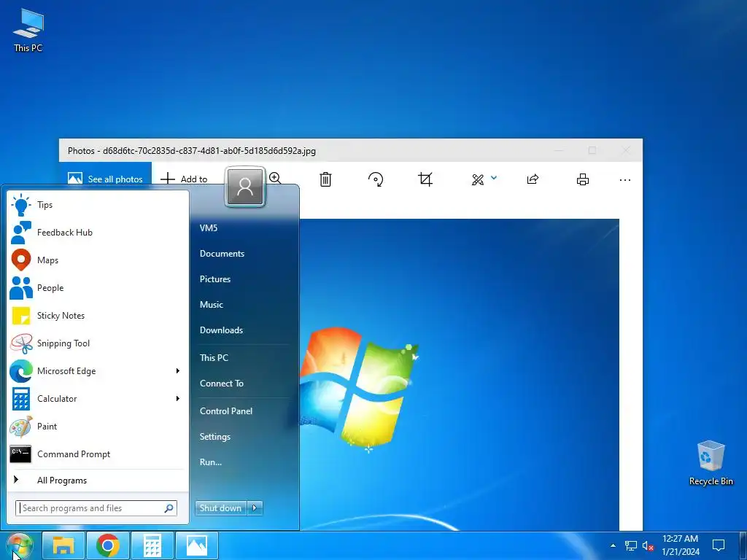Expand Microsoft Edge jump list arrow
Screen dimensions: 747x560
[x=178, y=371]
